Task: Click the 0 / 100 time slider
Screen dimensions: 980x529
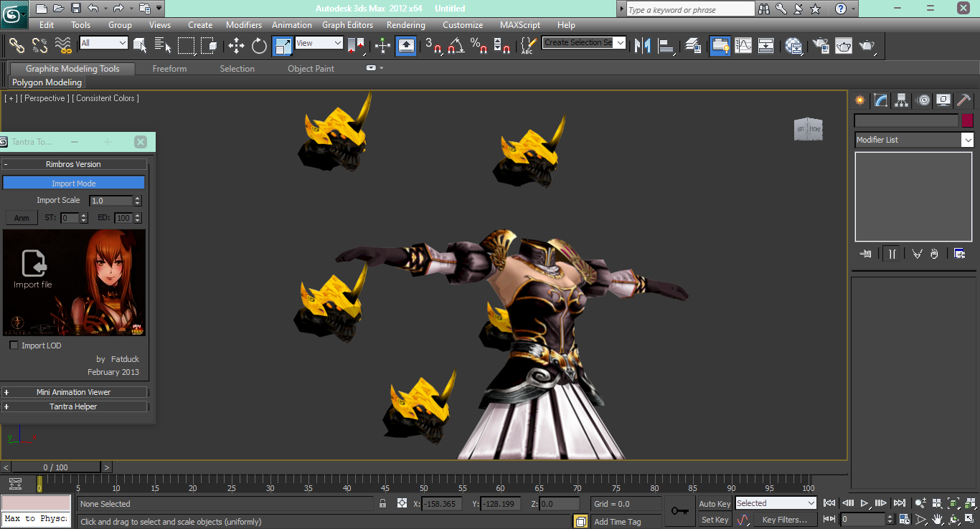Action: (x=56, y=467)
